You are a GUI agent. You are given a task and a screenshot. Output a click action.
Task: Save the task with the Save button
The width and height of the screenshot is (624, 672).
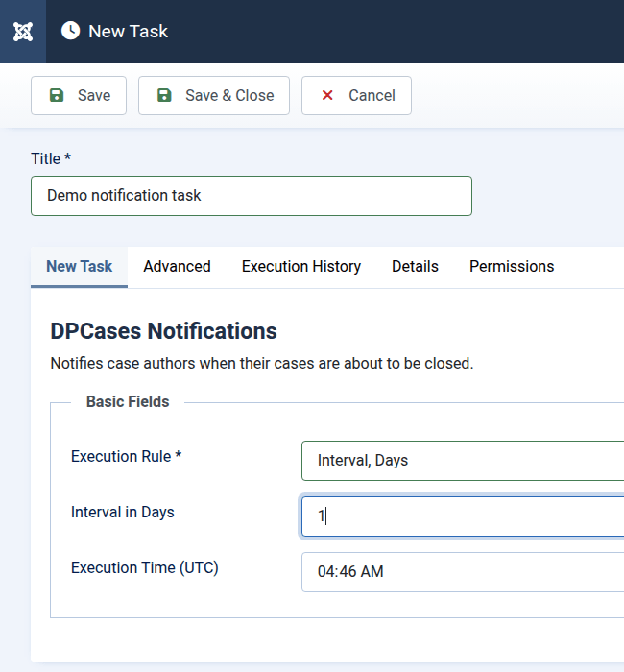pyautogui.click(x=79, y=96)
